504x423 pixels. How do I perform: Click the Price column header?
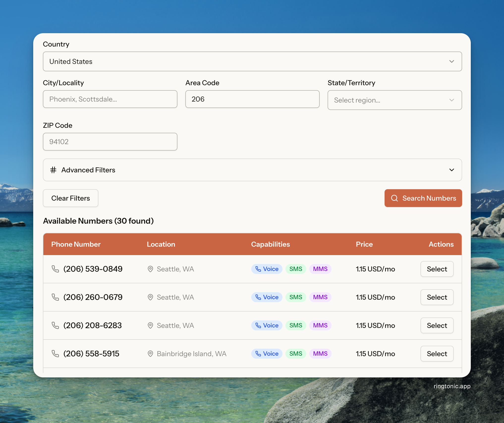pyautogui.click(x=364, y=244)
